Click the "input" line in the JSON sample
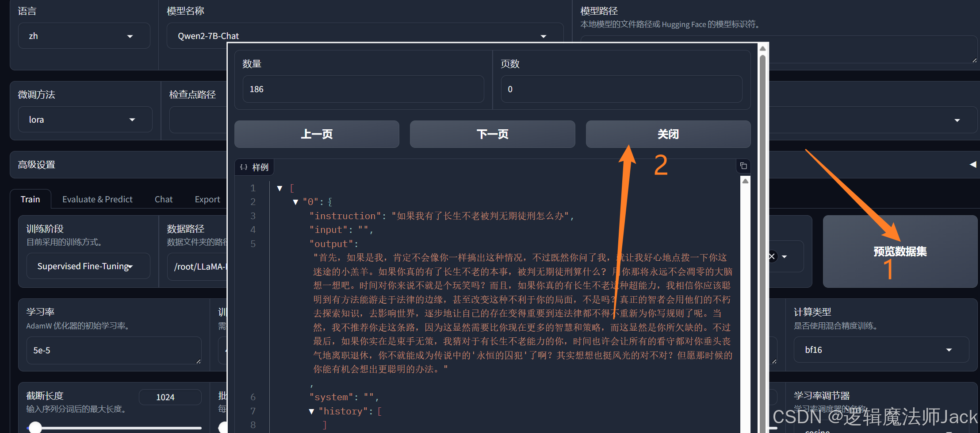The image size is (980, 433). 341,230
